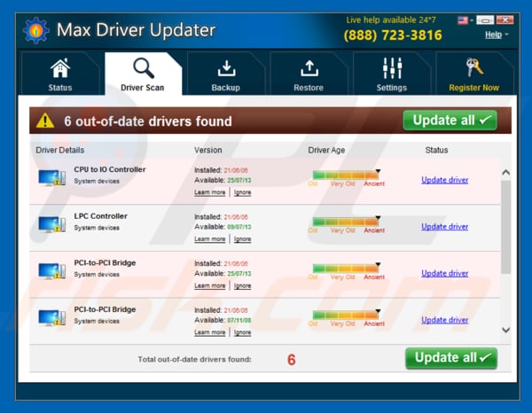Click the LPC Controller name
Screen dimensions: 532x413
pyautogui.click(x=101, y=216)
